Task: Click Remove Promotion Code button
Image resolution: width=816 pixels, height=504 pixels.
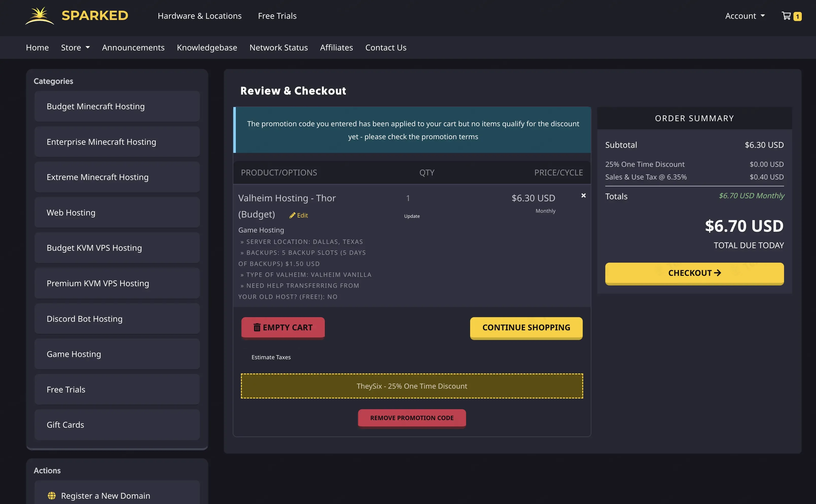Action: [x=412, y=418]
